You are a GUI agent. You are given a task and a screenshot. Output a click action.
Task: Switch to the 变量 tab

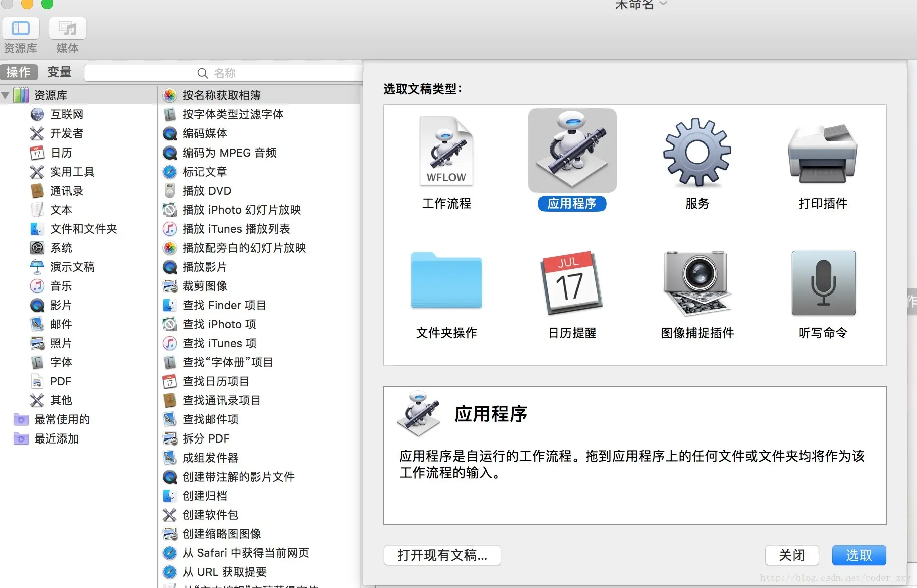[59, 72]
